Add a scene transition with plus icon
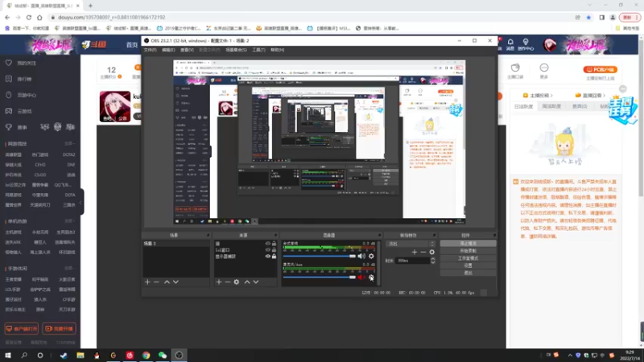This screenshot has width=644, height=362. click(x=415, y=252)
